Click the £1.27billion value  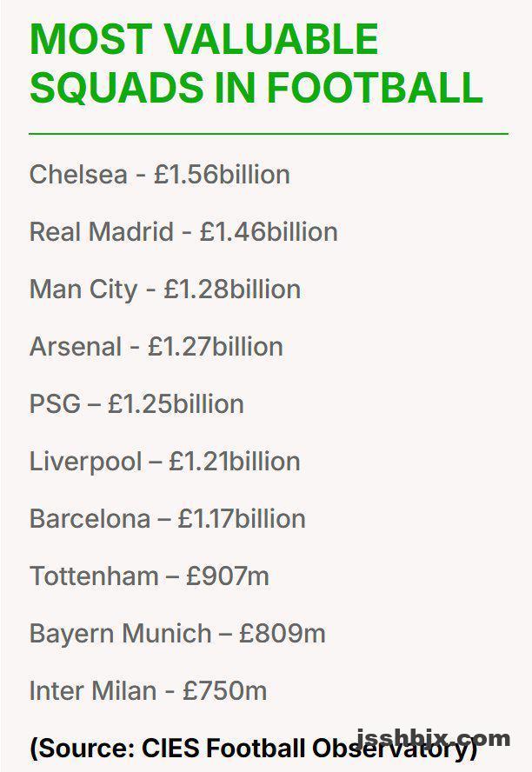[216, 347]
